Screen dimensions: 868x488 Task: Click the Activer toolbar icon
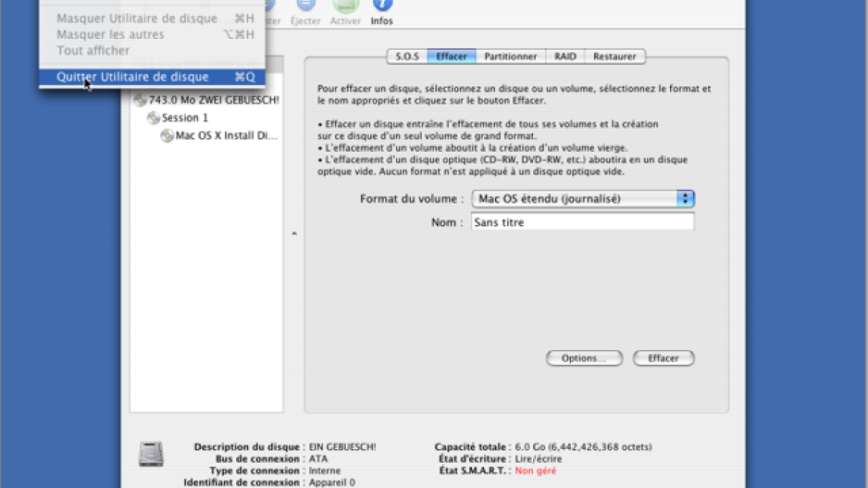[345, 6]
